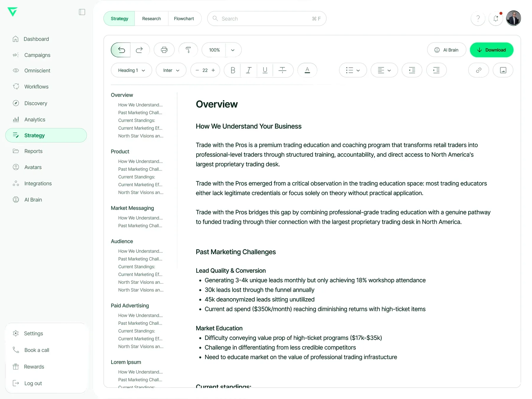Increase the paragraph indent
532x399 pixels.
437,70
